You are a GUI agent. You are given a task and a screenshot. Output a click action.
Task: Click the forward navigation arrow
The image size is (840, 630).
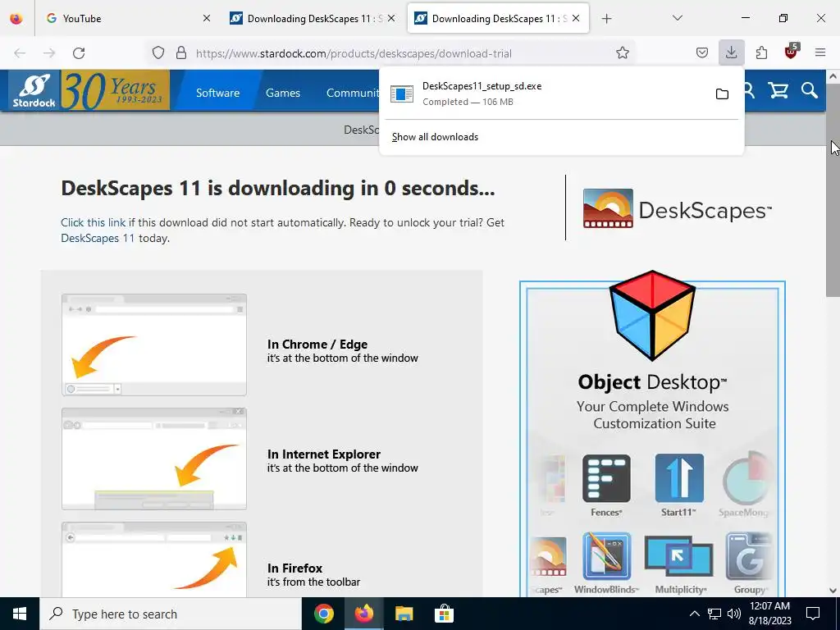pyautogui.click(x=49, y=53)
